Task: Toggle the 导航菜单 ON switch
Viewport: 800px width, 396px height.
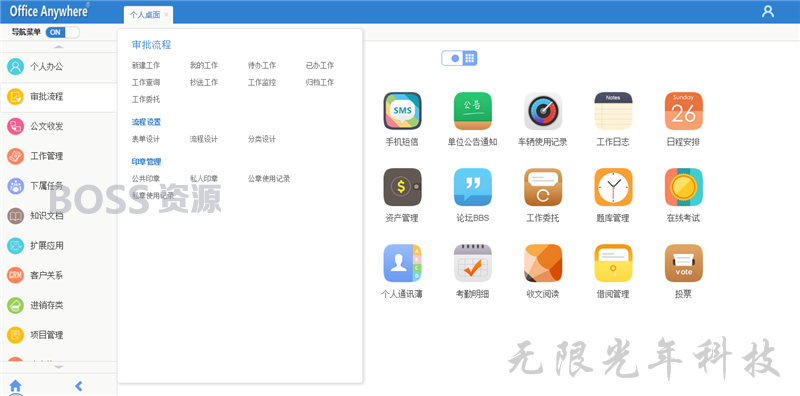Action: [x=63, y=32]
